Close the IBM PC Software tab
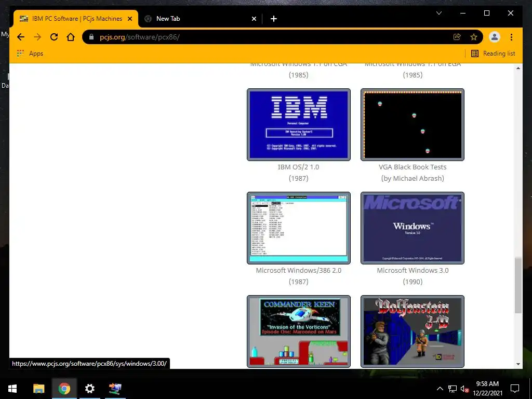Viewport: 532px width, 399px height. pos(129,19)
